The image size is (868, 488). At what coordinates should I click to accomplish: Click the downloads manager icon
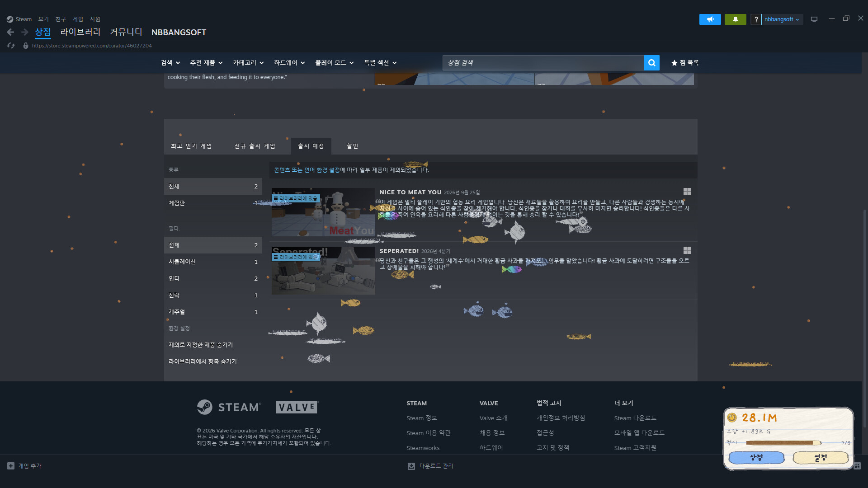(x=411, y=466)
